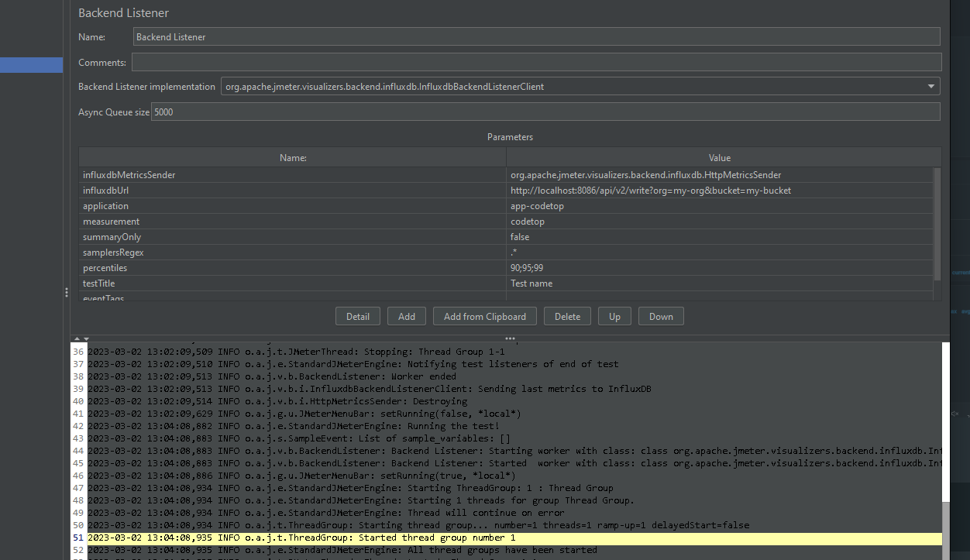Image resolution: width=970 pixels, height=560 pixels.
Task: Click log line 40 HttpMetricsSender Destroying
Action: (x=277, y=401)
